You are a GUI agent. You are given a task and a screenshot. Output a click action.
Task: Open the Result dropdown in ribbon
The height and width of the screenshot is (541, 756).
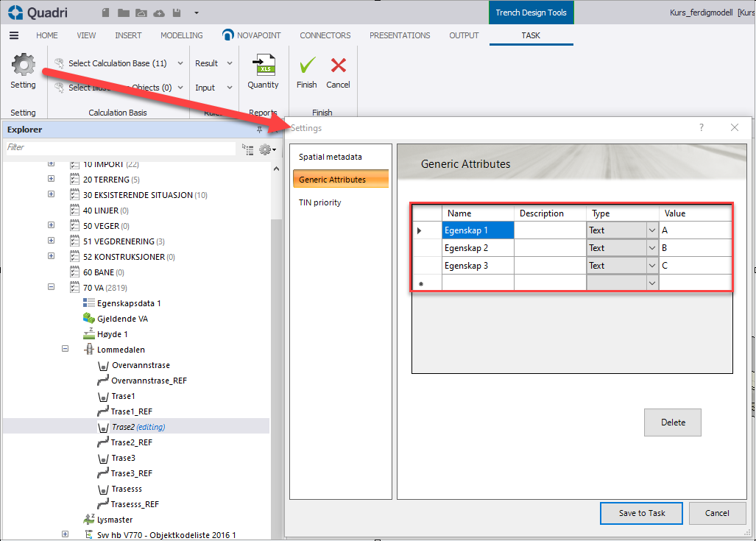[x=213, y=63]
